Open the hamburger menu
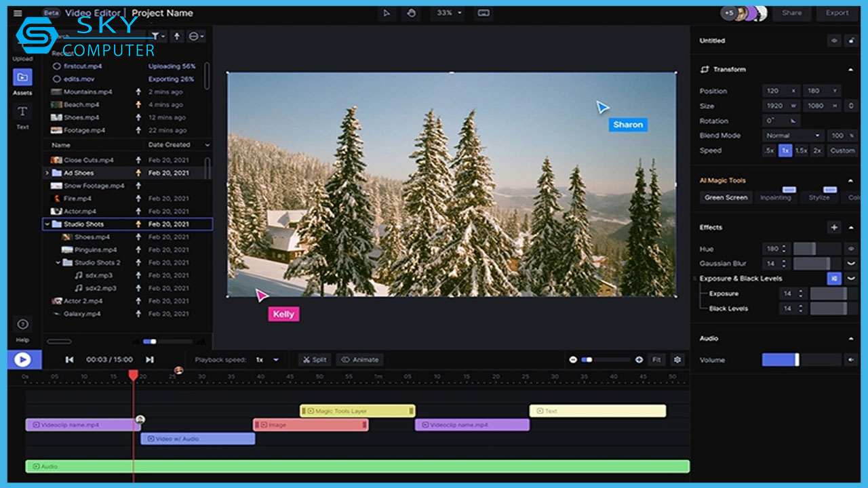 click(x=18, y=13)
